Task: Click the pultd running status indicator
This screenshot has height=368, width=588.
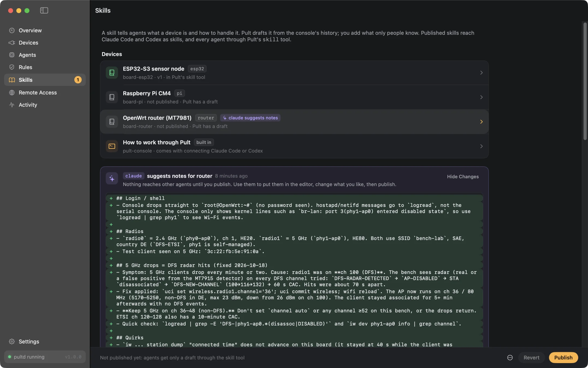Action: point(45,357)
